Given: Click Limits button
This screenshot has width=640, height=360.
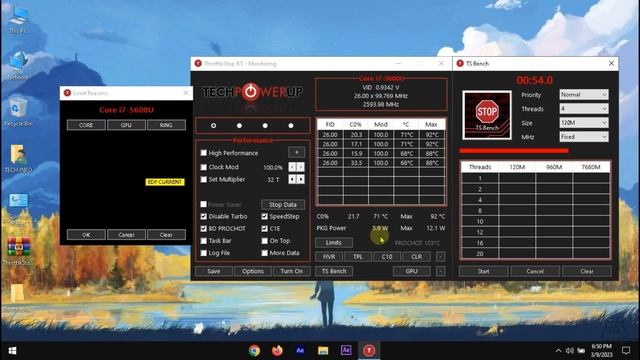Looking at the screenshot, I should [334, 242].
